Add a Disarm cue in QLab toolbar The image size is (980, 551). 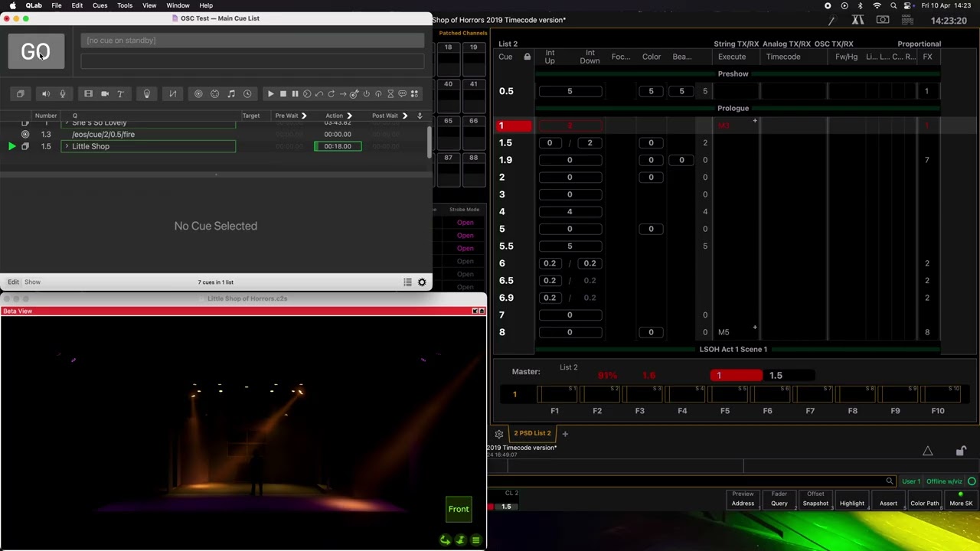pyautogui.click(x=378, y=94)
